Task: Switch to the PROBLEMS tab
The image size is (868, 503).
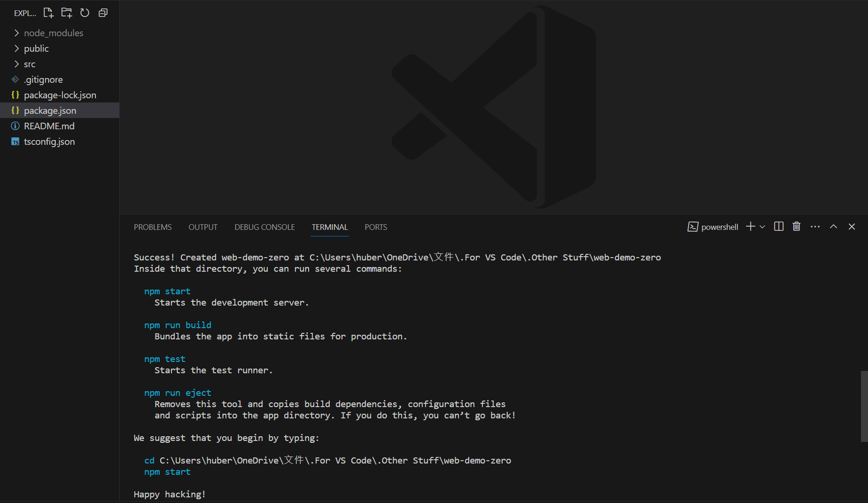Action: click(153, 227)
